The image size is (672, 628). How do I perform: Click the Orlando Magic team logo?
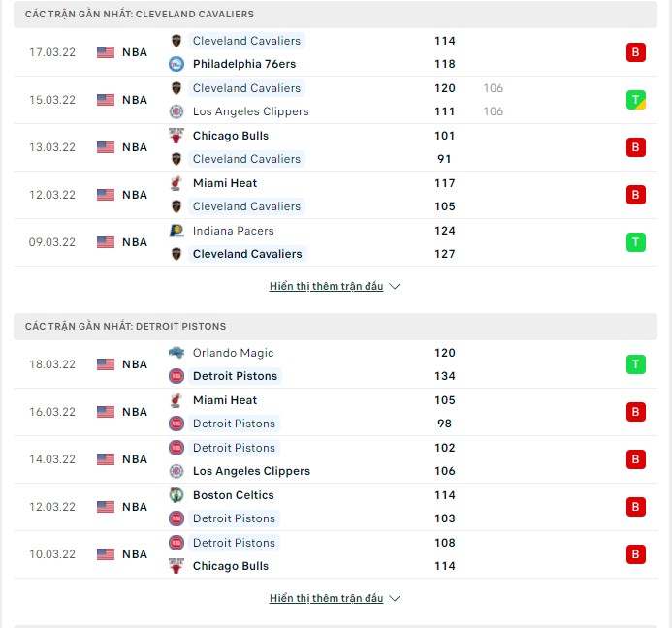click(176, 353)
